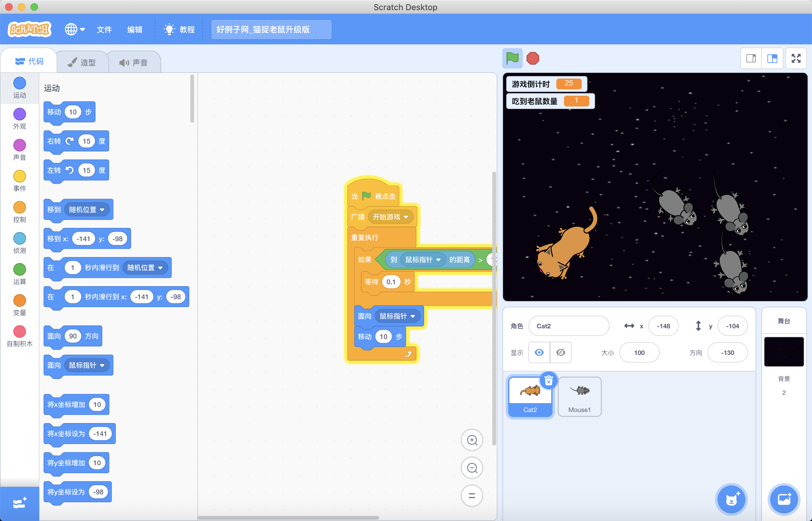Open 到 鼠标指针 的距离 dropdown in script
This screenshot has width=812, height=521.
[423, 260]
